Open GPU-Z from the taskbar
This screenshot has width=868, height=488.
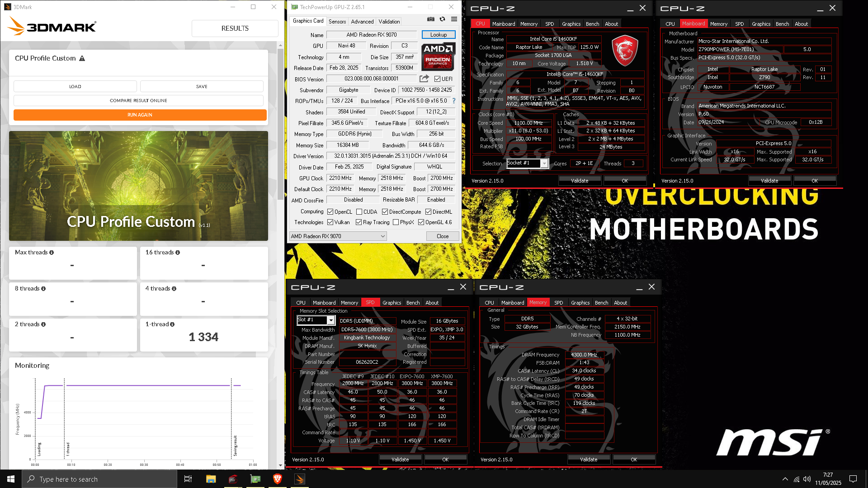[255, 479]
